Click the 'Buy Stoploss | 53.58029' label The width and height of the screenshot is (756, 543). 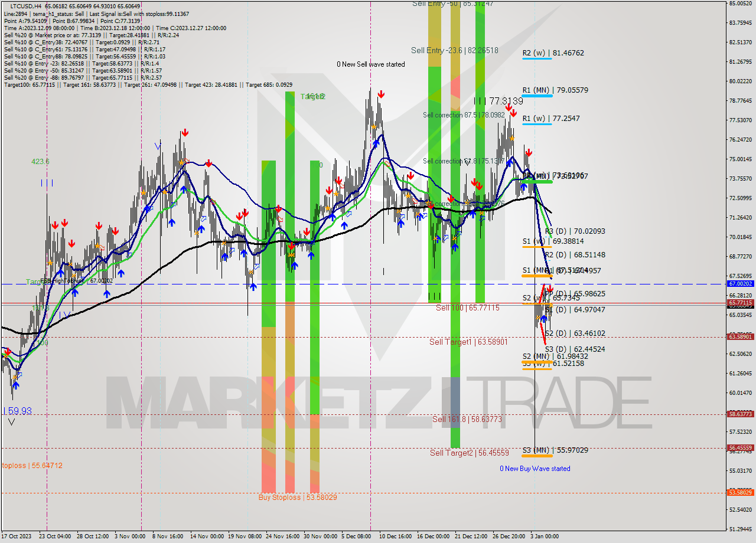pos(298,498)
